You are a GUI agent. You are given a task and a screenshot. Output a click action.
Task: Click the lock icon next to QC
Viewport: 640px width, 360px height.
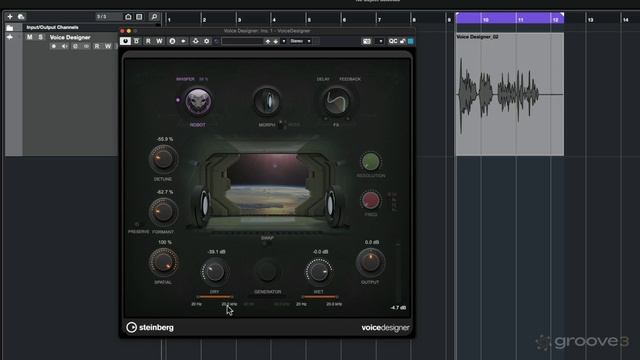point(402,41)
